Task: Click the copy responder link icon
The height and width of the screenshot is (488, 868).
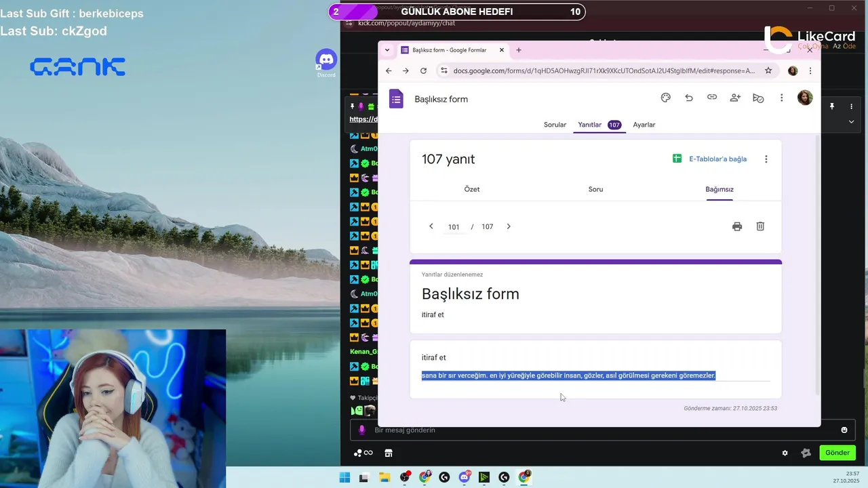Action: pos(712,98)
